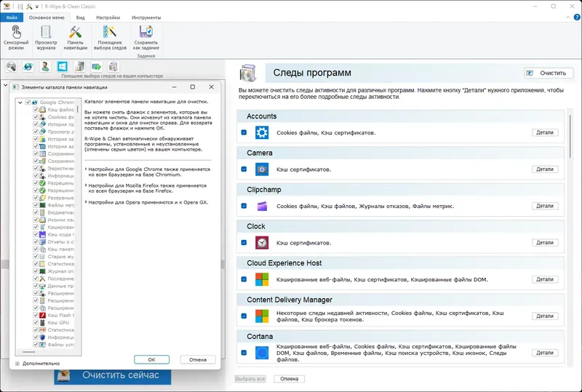Click the Очистить сейчас big button
This screenshot has width=582, height=392.
[x=113, y=375]
